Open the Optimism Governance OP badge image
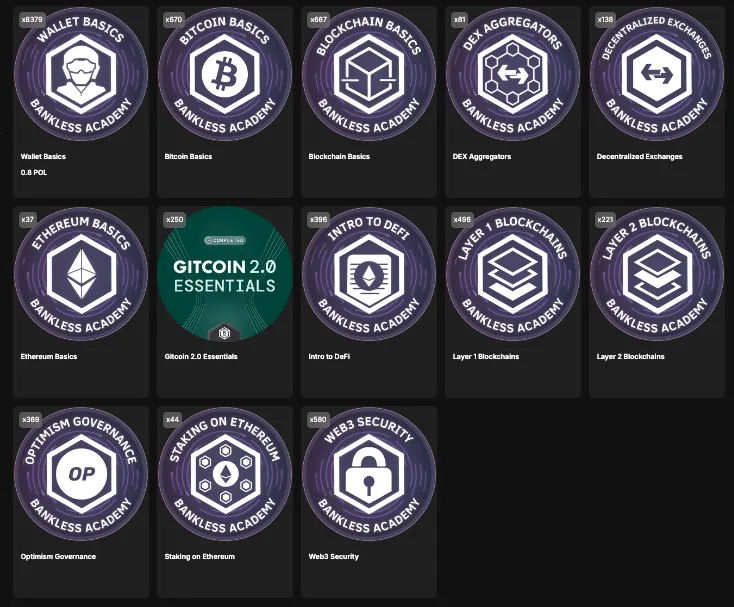 (x=81, y=474)
